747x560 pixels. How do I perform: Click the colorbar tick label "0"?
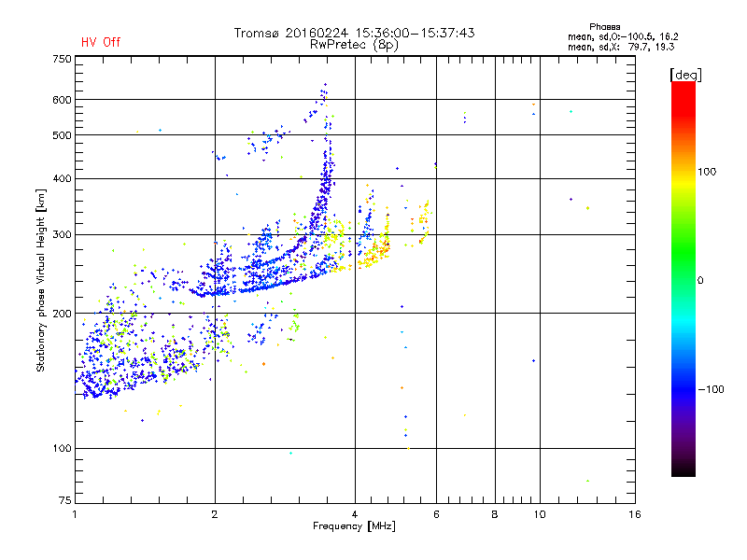click(700, 281)
